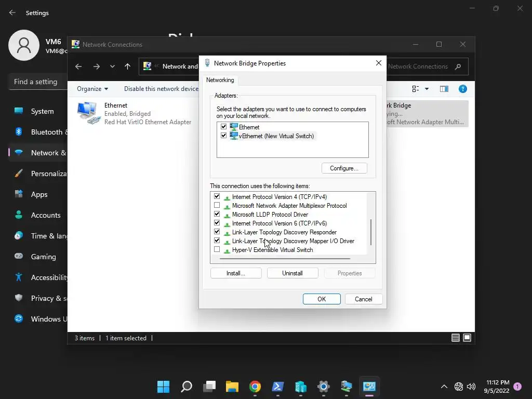Select the vEthernet (New Virtual Switch) adapter row
Image resolution: width=532 pixels, height=399 pixels.
[x=273, y=136]
